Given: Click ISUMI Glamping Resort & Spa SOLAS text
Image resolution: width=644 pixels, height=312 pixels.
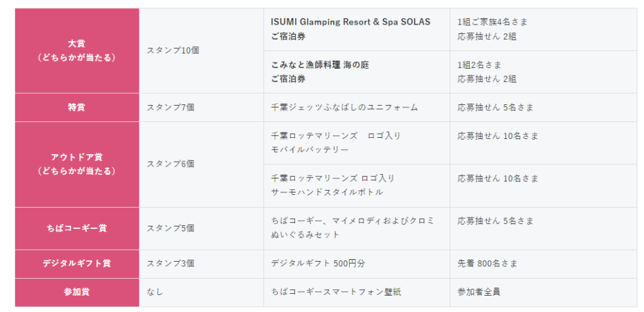Looking at the screenshot, I should tap(350, 22).
